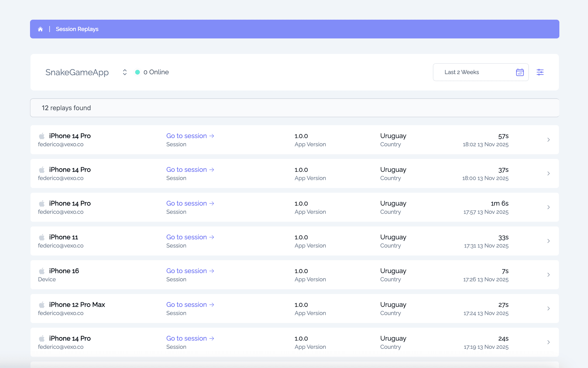The width and height of the screenshot is (588, 368).
Task: Open the SnakeGameApp app selector arrows
Action: (x=125, y=72)
